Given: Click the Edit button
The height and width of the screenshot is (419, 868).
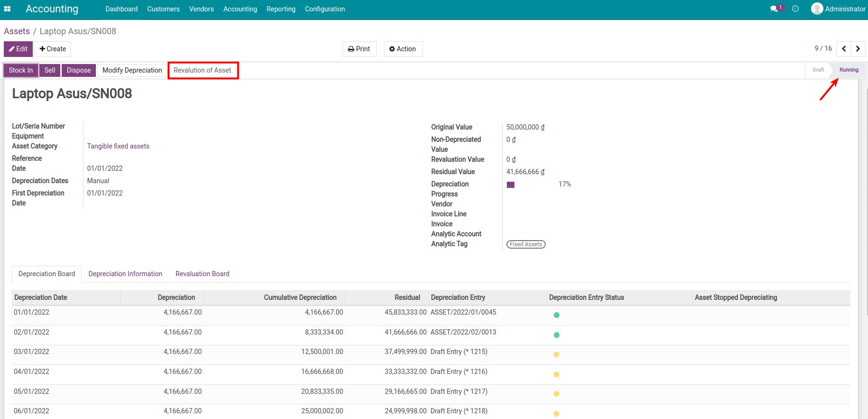Looking at the screenshot, I should tap(19, 49).
